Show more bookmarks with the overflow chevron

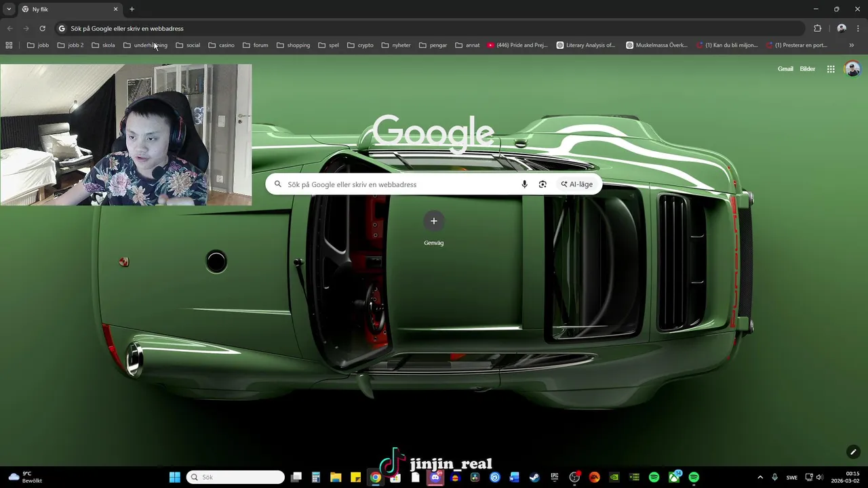click(x=852, y=45)
